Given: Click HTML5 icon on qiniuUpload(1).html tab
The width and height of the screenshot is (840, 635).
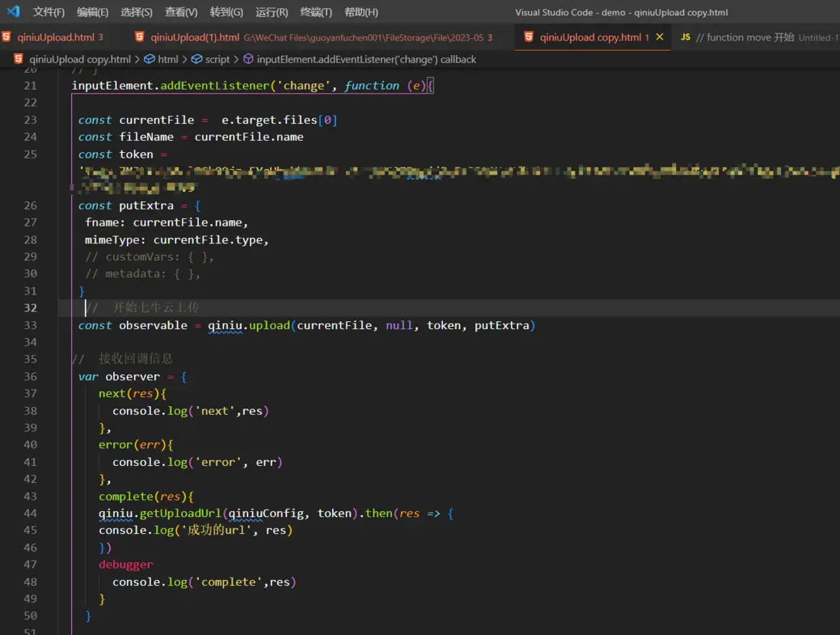Looking at the screenshot, I should (x=139, y=37).
